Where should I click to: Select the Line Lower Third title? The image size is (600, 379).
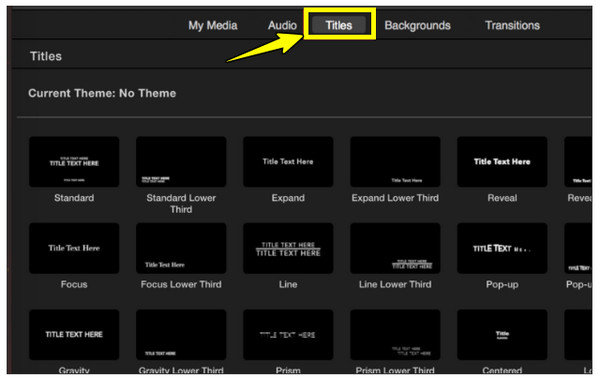[395, 248]
